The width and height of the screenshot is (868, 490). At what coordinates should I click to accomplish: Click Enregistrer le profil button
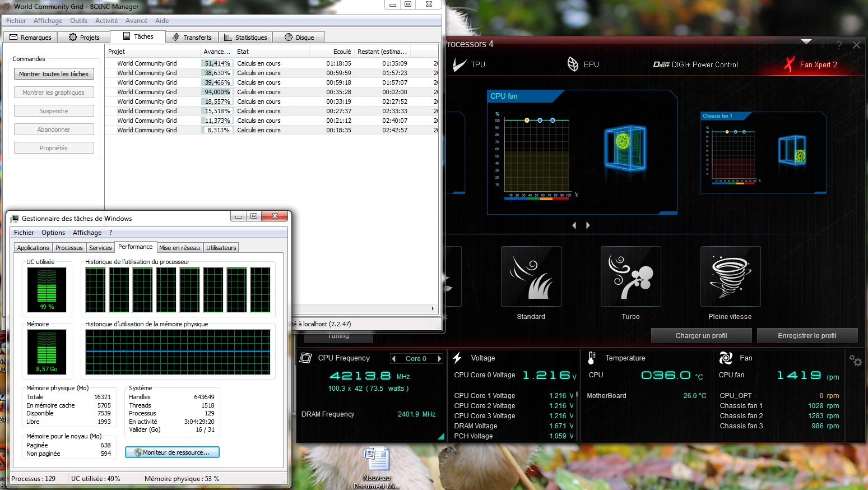(807, 336)
